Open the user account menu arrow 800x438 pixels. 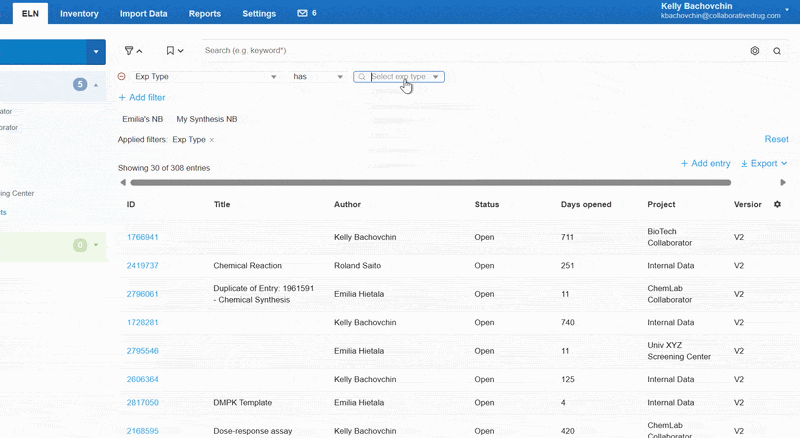tap(787, 10)
